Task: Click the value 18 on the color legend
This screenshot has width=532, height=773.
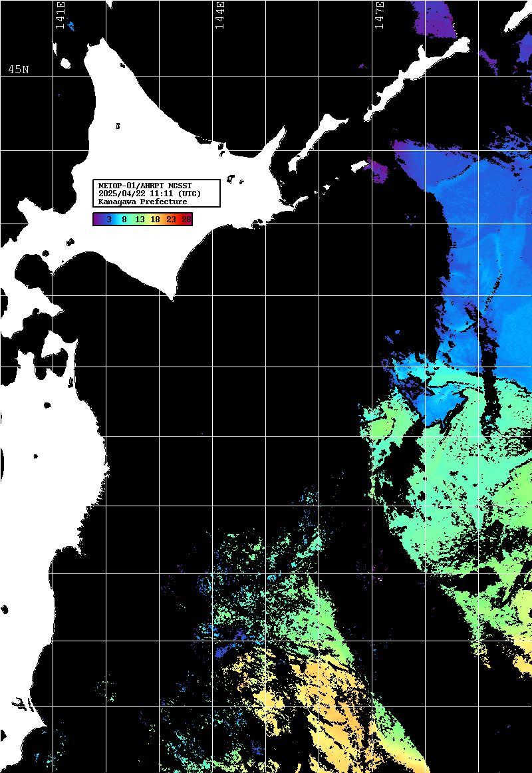Action: 155,220
